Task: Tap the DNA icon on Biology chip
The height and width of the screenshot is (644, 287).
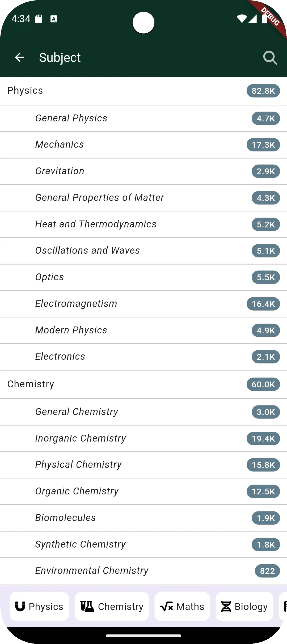Action: [226, 607]
